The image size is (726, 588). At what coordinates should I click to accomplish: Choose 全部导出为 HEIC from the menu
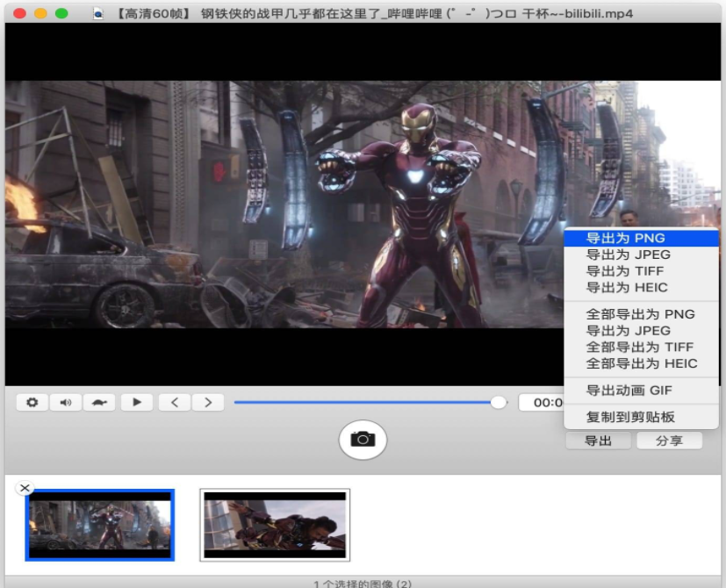point(641,363)
